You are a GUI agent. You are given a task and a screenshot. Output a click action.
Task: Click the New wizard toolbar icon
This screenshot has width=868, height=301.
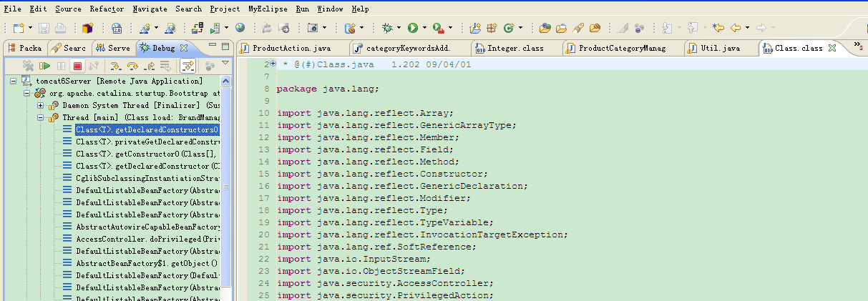pos(18,28)
